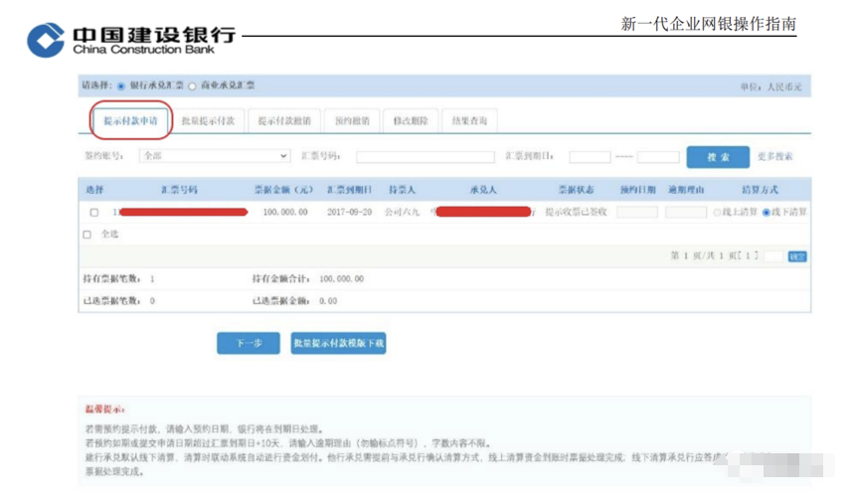Tick the 全选 select-all checkbox
Viewport: 855px width, 504px height.
tap(86, 235)
